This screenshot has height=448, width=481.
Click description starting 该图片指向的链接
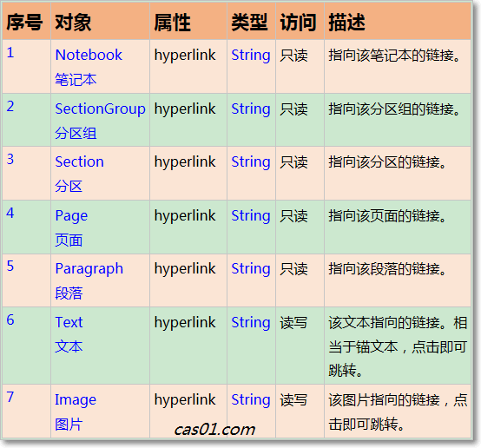coord(398,412)
